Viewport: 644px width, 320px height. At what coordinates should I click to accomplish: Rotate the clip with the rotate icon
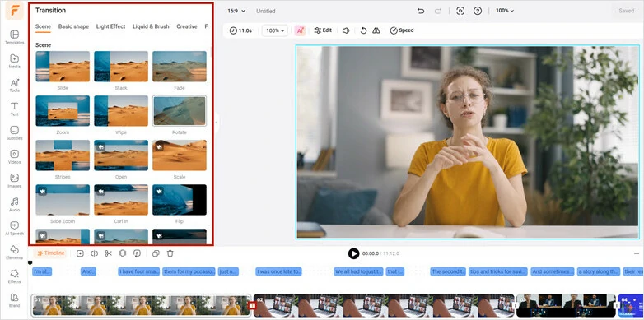[x=363, y=30]
